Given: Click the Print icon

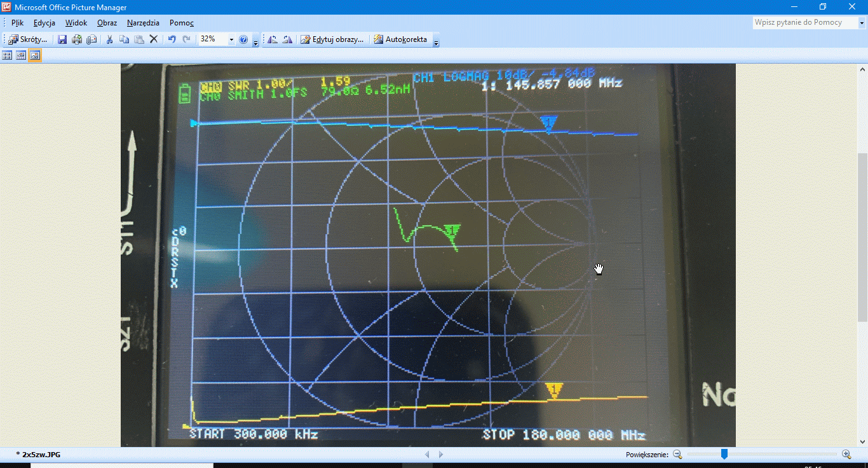Looking at the screenshot, I should click(77, 39).
